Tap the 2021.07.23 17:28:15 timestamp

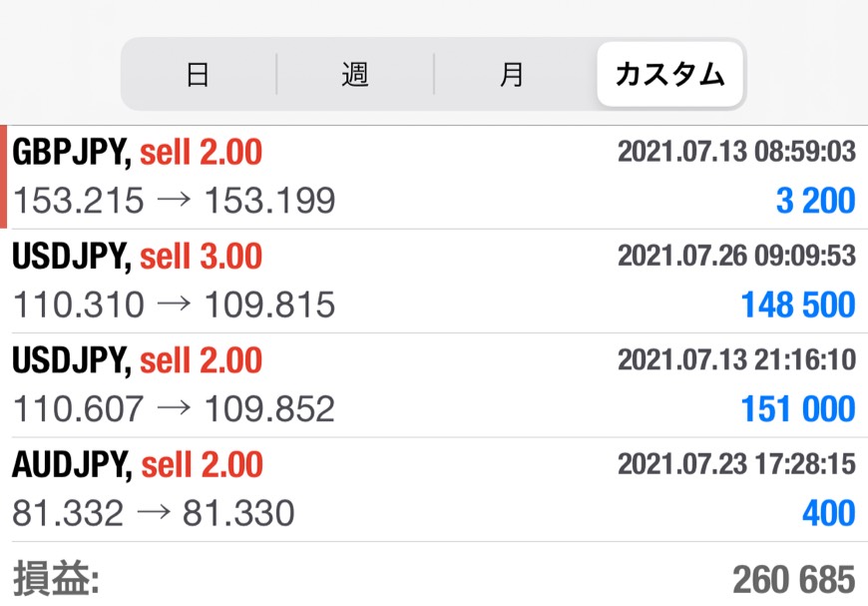pos(736,464)
